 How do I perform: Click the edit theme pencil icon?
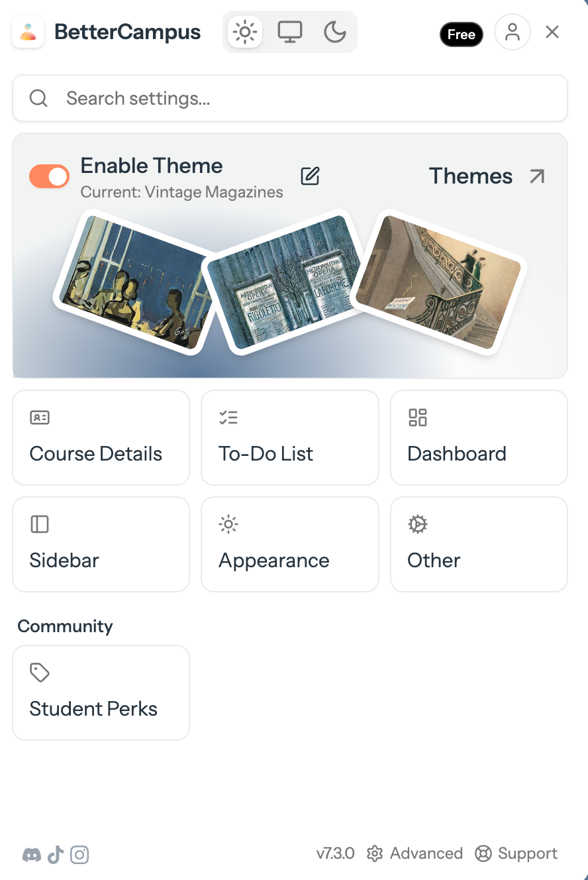point(310,176)
